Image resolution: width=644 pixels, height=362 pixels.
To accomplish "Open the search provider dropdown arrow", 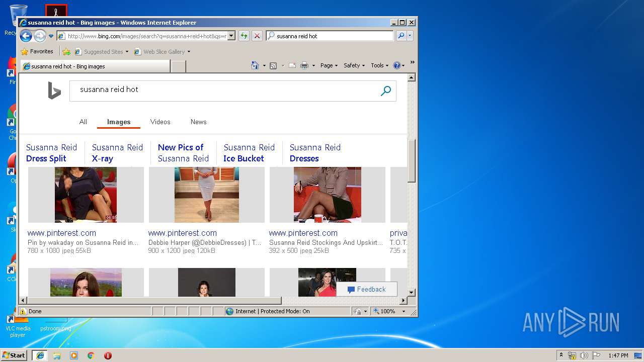I will [410, 36].
